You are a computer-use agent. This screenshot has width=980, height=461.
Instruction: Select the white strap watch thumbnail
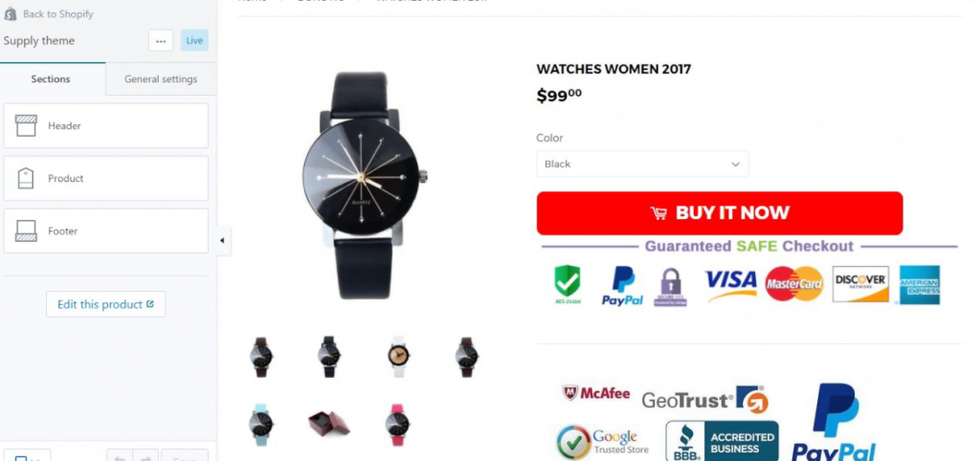click(398, 356)
